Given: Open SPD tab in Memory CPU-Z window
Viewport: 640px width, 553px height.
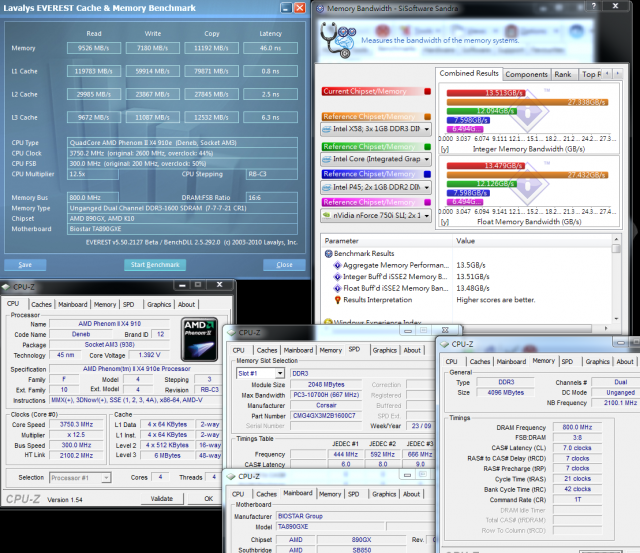Looking at the screenshot, I should coord(567,362).
